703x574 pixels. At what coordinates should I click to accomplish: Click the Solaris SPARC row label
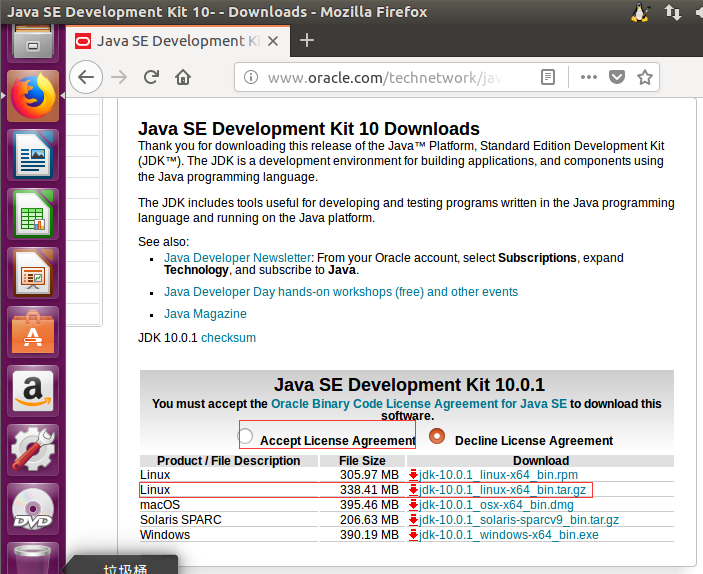181,520
